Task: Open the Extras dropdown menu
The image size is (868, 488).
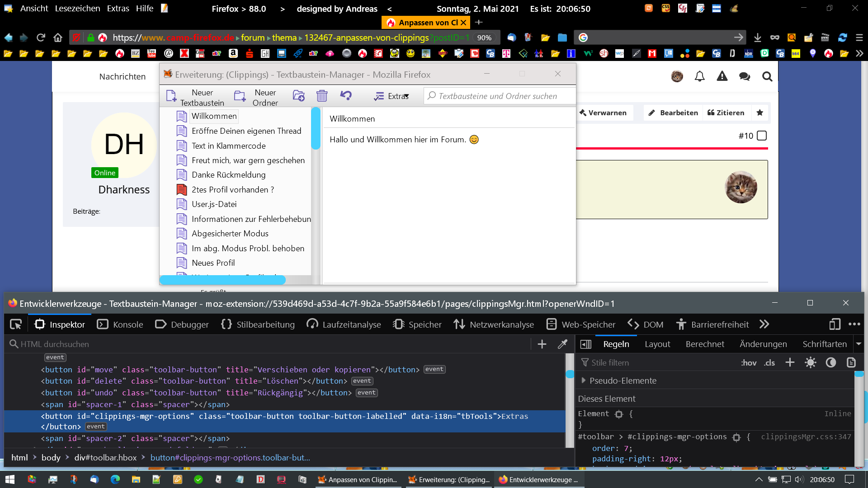Action: click(392, 96)
